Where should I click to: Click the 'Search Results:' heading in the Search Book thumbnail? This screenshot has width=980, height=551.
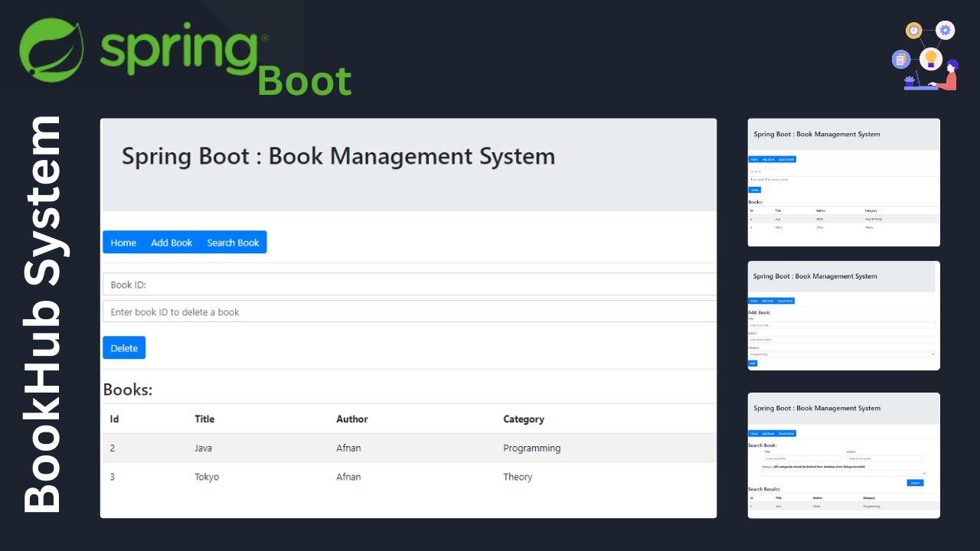coord(765,489)
